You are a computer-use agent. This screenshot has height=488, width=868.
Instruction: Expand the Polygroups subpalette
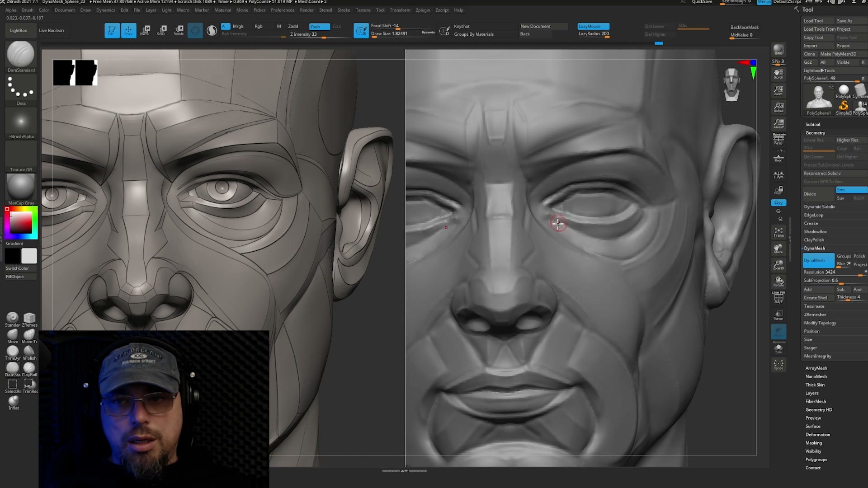tap(816, 460)
